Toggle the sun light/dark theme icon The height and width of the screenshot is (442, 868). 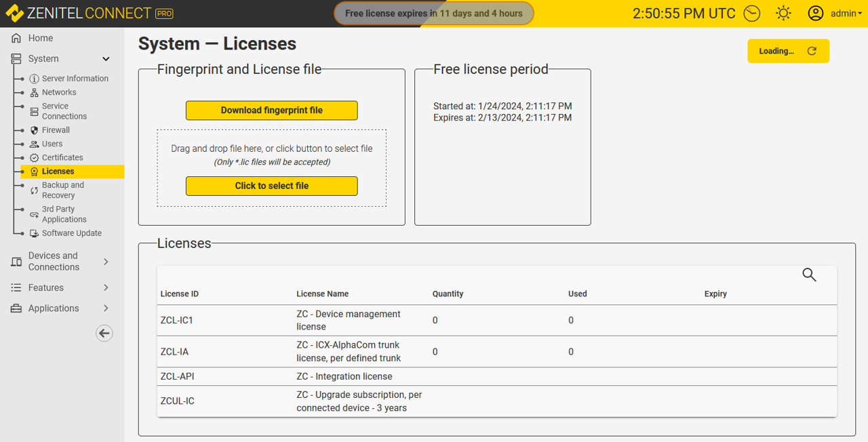783,14
